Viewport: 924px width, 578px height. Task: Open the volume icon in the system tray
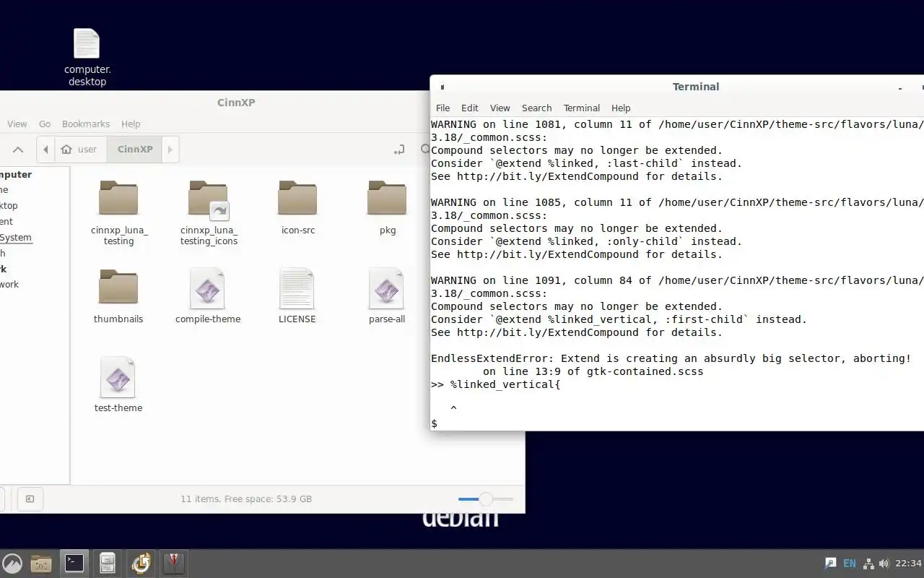point(884,564)
